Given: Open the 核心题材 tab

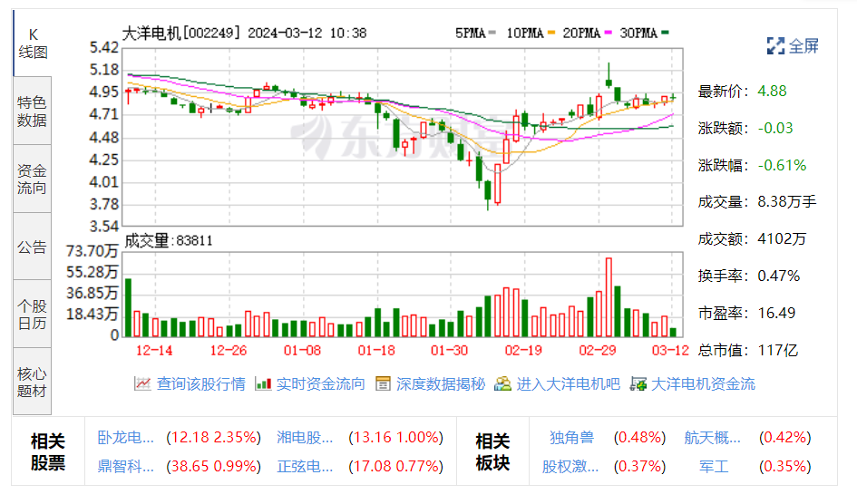Looking at the screenshot, I should (33, 383).
